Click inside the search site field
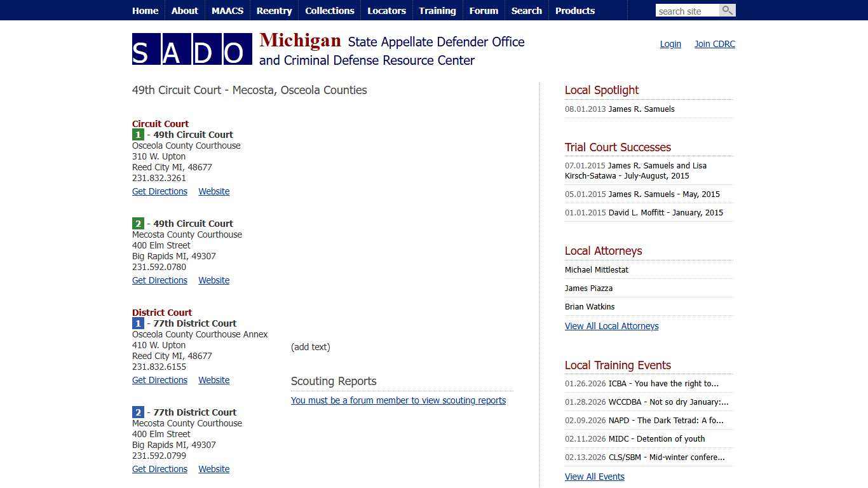This screenshot has height=488, width=868. coord(688,10)
